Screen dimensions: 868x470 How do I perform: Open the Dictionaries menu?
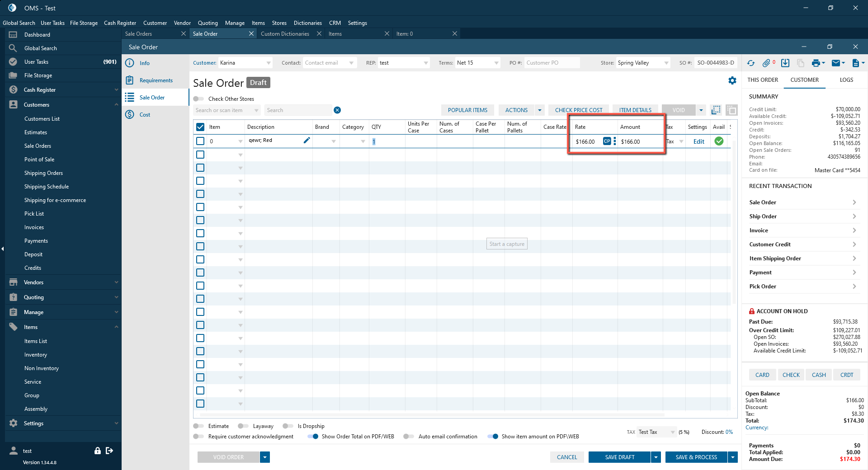(x=307, y=23)
